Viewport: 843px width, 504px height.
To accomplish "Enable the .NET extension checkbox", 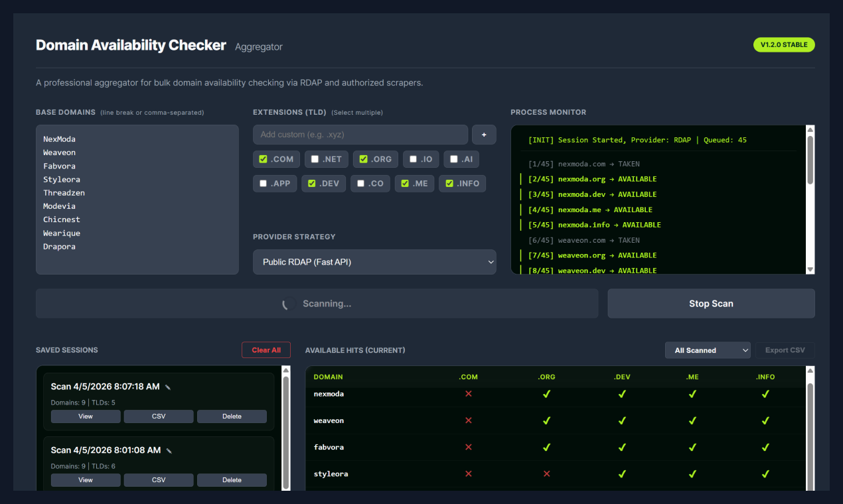I will (x=314, y=158).
